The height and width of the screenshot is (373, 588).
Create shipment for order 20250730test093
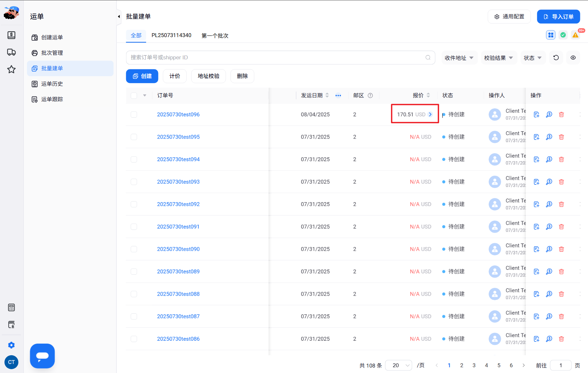tap(536, 182)
